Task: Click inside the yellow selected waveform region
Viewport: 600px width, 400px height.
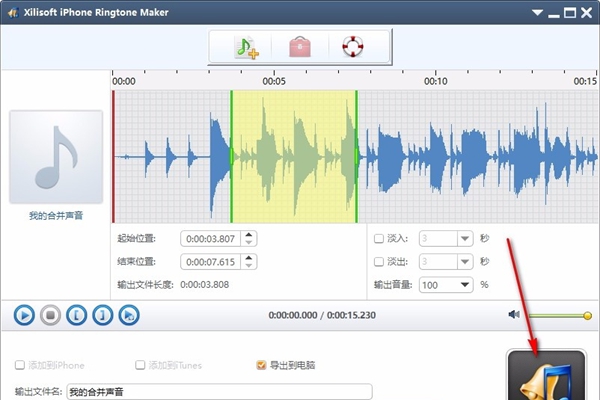Action: (294, 157)
